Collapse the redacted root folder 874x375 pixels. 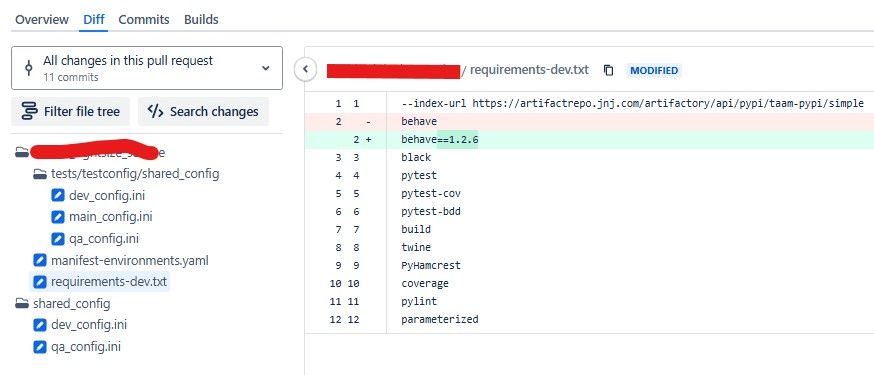[x=22, y=152]
